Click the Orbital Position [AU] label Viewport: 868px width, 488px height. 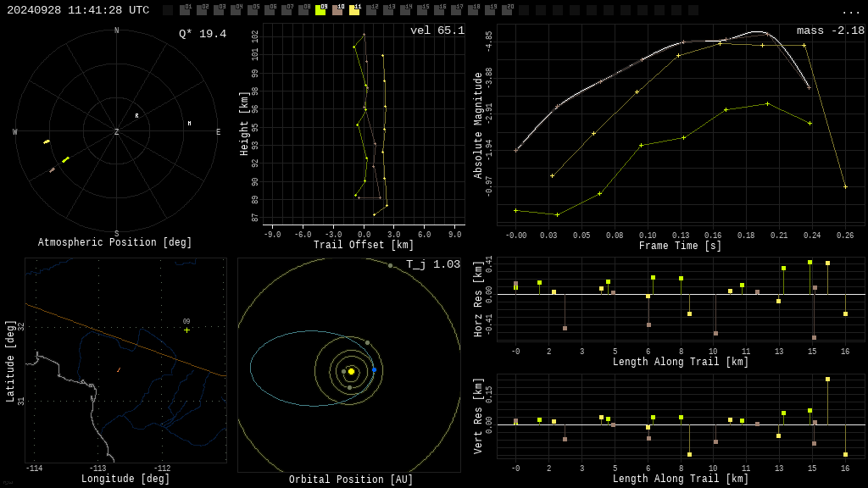351,480
